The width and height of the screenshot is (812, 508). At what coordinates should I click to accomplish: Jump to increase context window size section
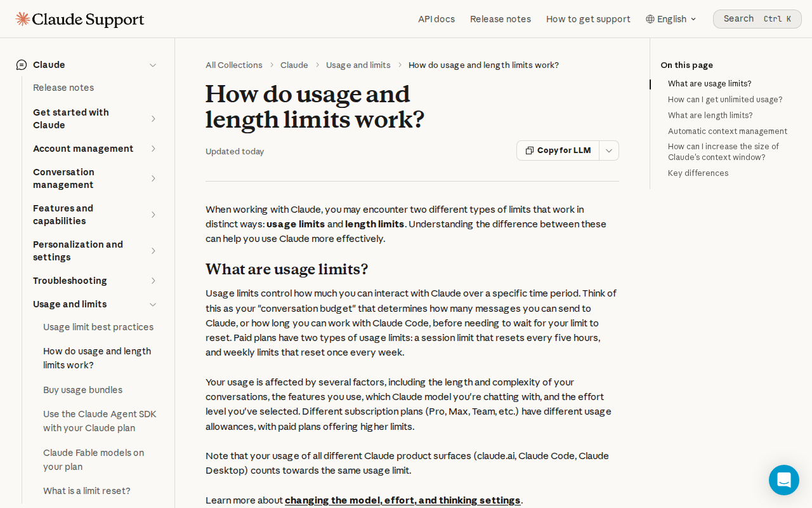pos(723,152)
